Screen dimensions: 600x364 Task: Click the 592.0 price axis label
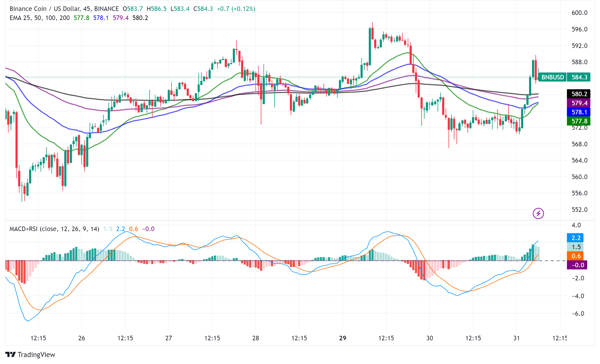(x=579, y=46)
